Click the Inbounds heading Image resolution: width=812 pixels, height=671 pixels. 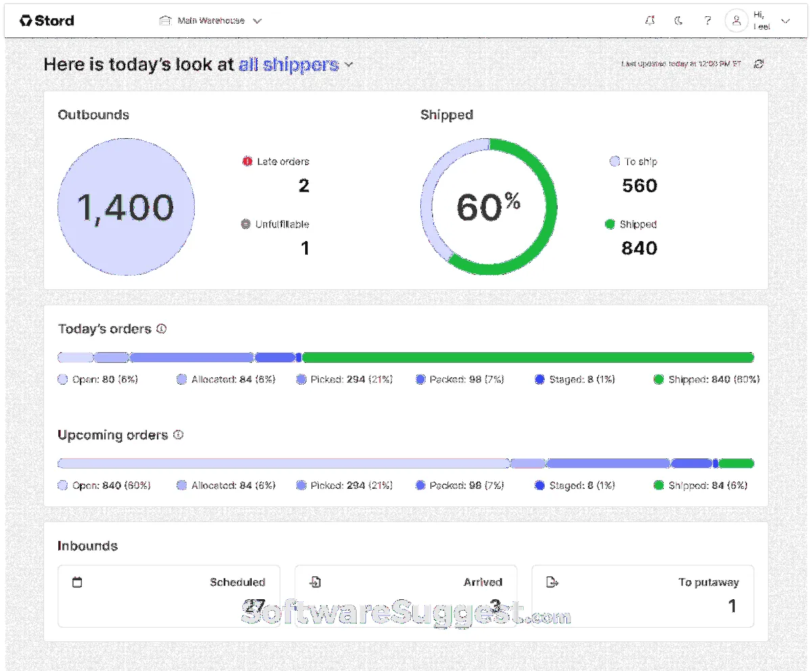[87, 546]
